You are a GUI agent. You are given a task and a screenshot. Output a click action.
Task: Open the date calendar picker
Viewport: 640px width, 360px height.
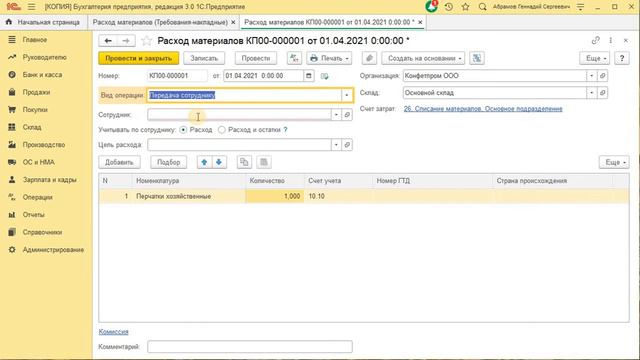(x=309, y=76)
